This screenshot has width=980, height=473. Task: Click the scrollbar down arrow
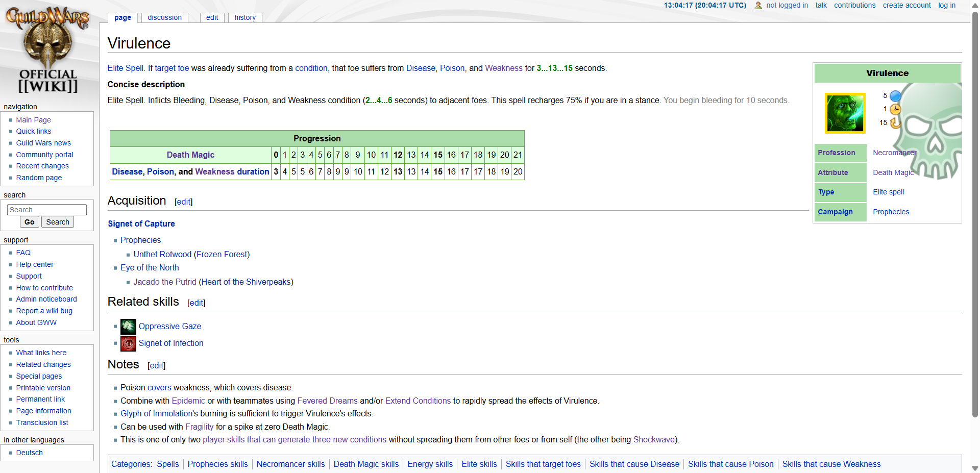coord(975,468)
